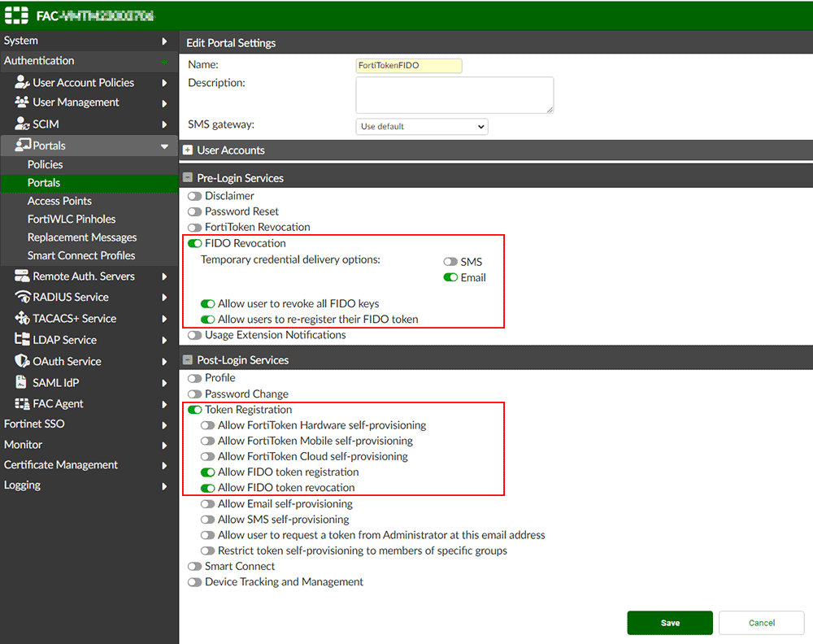Collapse Post-Login Services section
813x644 pixels.
(188, 360)
